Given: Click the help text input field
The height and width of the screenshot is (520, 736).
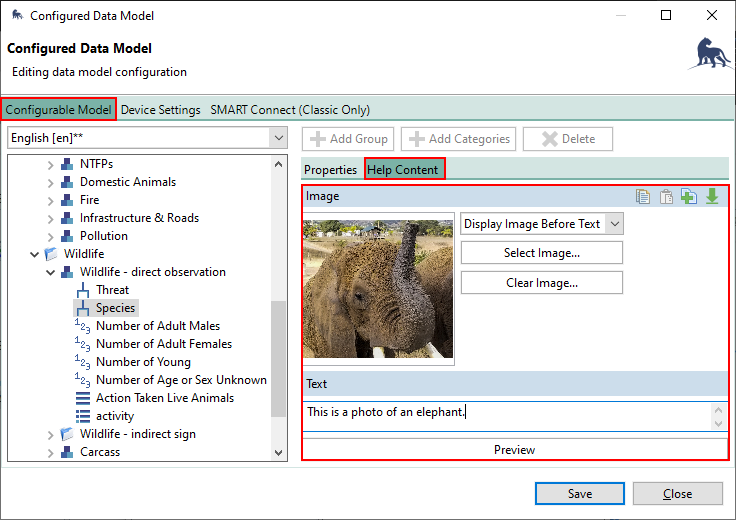Looking at the screenshot, I should pyautogui.click(x=506, y=413).
